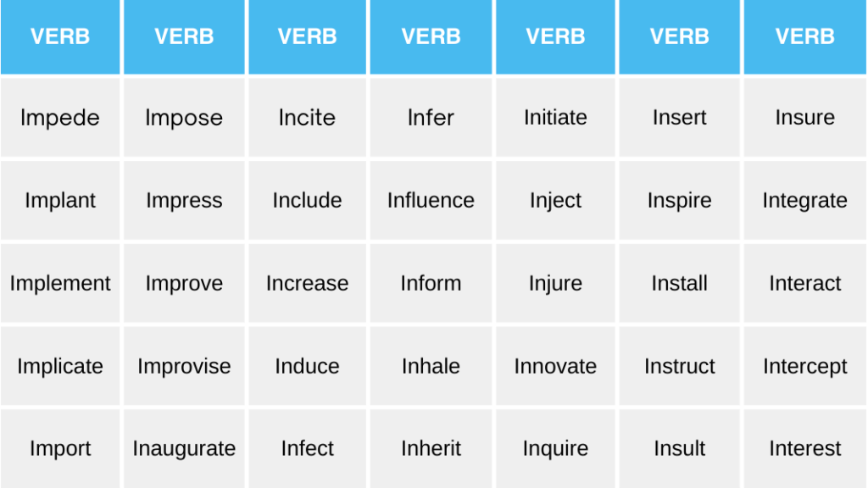
Task: Click the VERB header above Insure
Action: click(x=804, y=37)
